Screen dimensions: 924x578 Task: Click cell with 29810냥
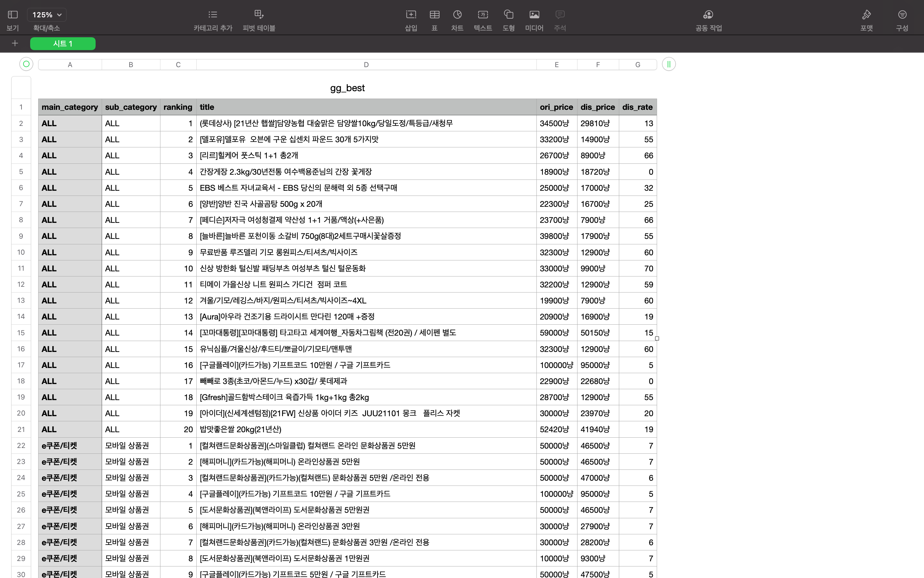click(598, 123)
